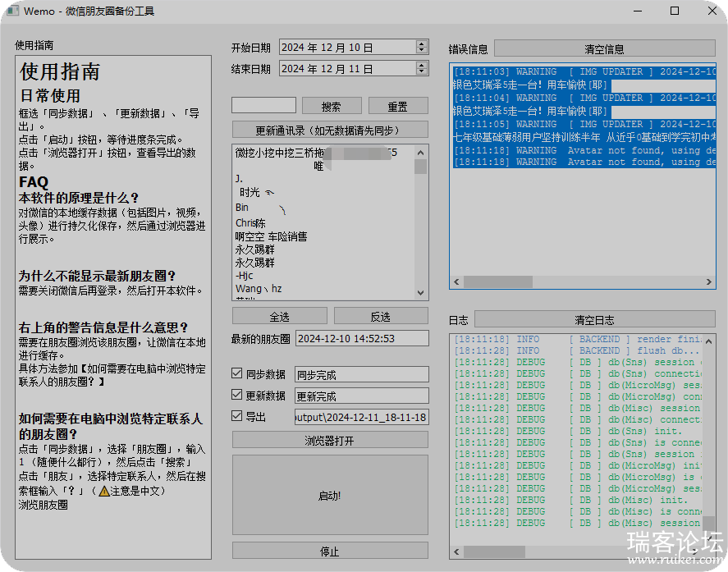The height and width of the screenshot is (572, 728).
Task: Focus the contact search text box
Action: click(x=263, y=105)
